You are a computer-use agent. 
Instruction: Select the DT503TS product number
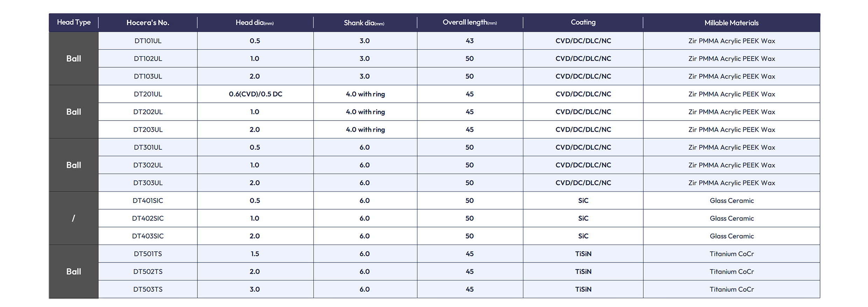click(x=148, y=289)
